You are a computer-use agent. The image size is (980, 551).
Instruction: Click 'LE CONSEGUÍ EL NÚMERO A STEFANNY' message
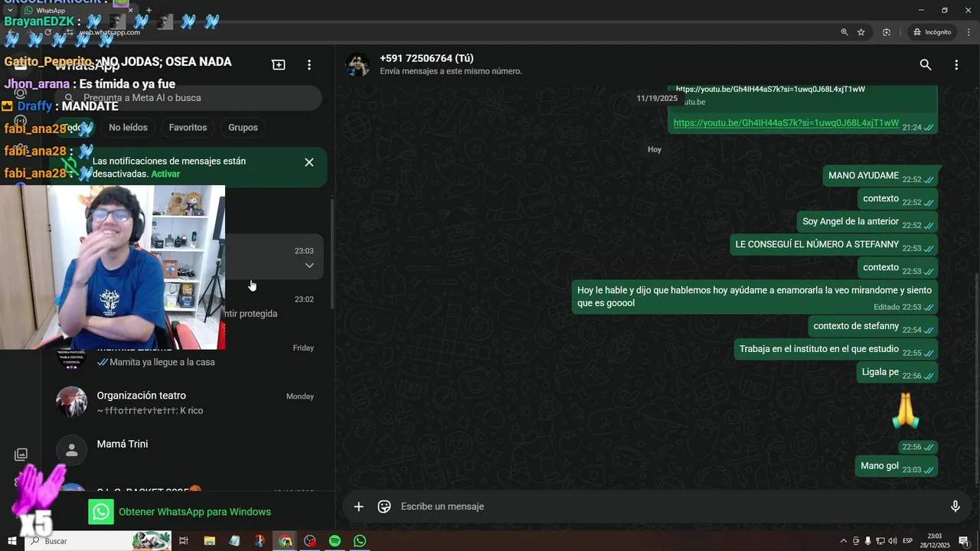[834, 245]
